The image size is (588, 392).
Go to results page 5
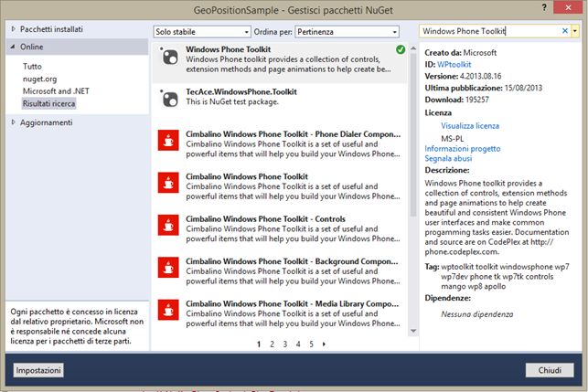coord(311,344)
